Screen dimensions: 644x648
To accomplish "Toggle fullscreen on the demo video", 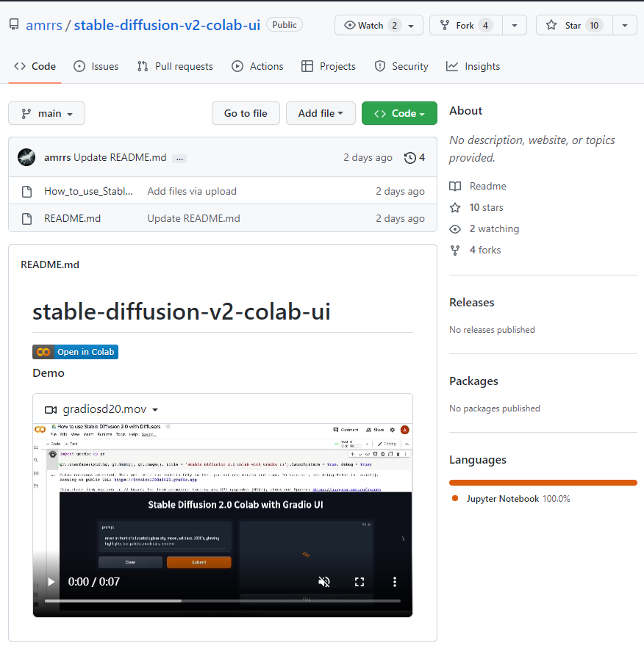I will tap(359, 581).
